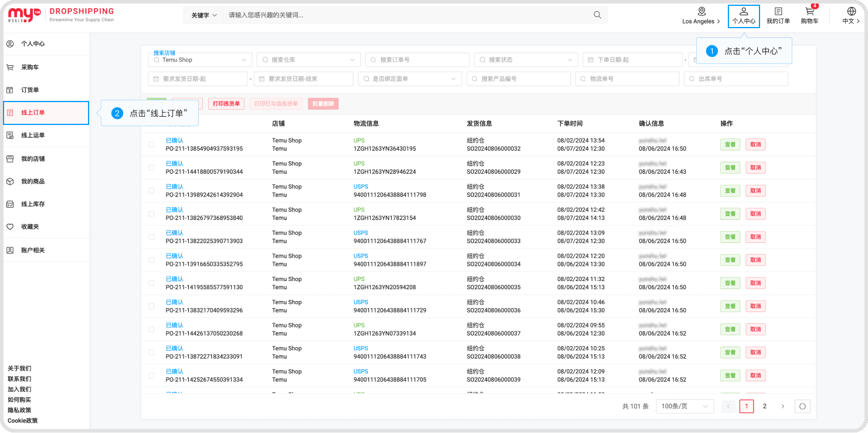Click the 搜索订单号 order number field
This screenshot has height=433, width=868.
417,60
